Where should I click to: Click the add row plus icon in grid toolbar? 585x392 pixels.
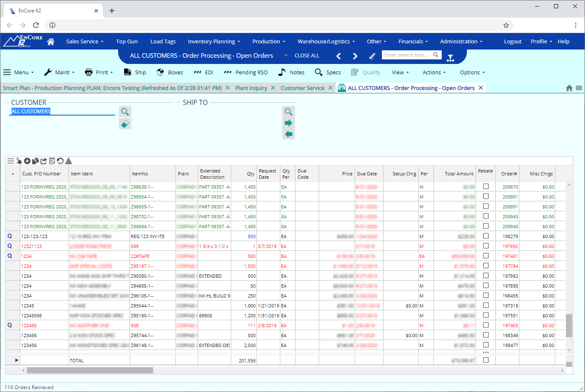click(27, 161)
